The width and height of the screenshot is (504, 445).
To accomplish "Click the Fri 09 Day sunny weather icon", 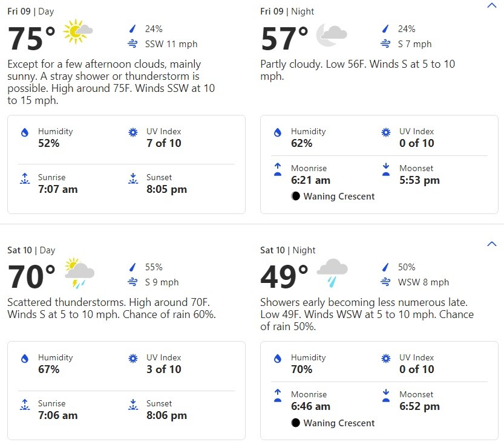I will (78, 31).
